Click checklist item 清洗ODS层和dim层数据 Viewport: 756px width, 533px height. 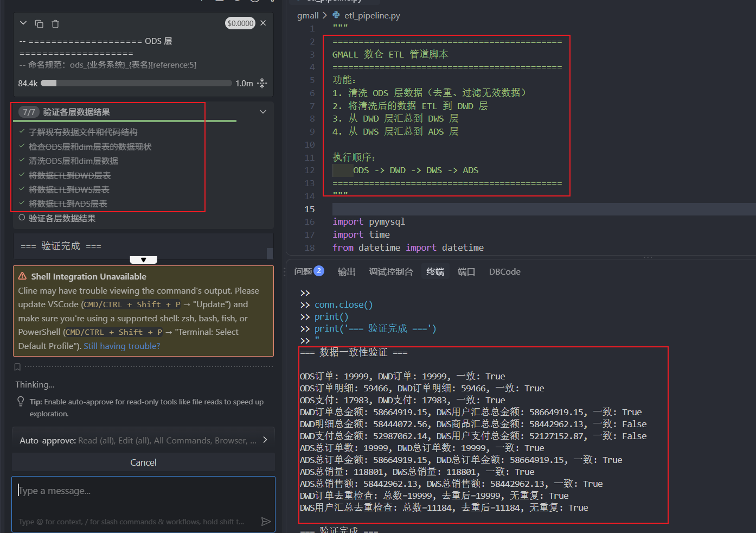73,161
